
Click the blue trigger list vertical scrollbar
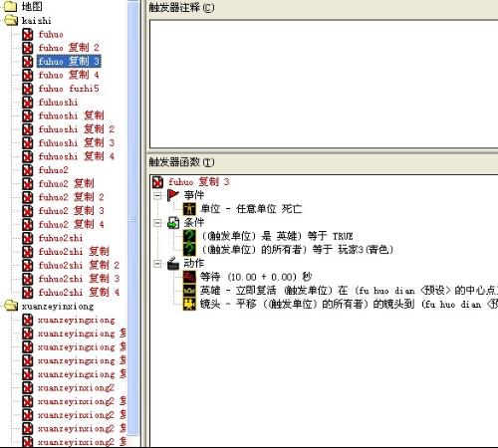[x=133, y=219]
